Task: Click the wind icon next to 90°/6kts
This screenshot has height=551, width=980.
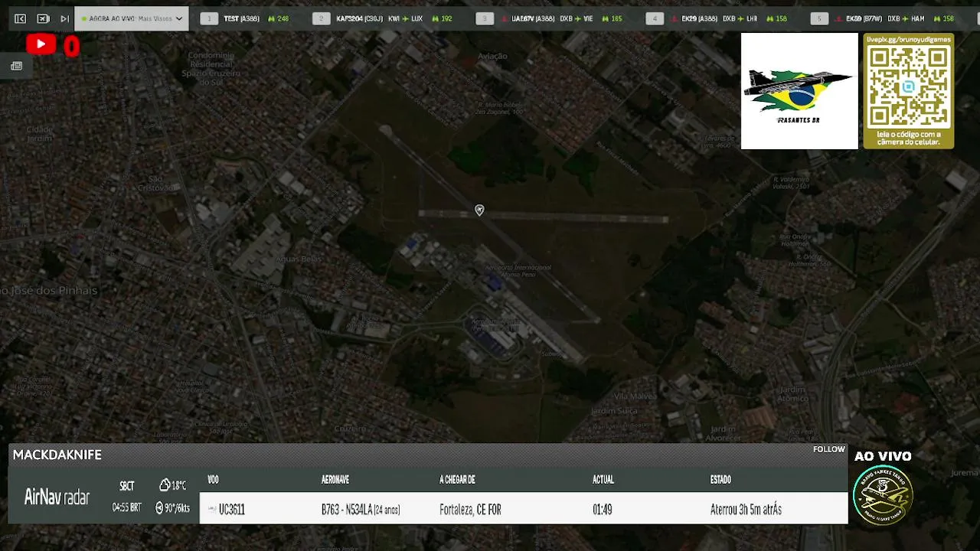Action: click(159, 507)
